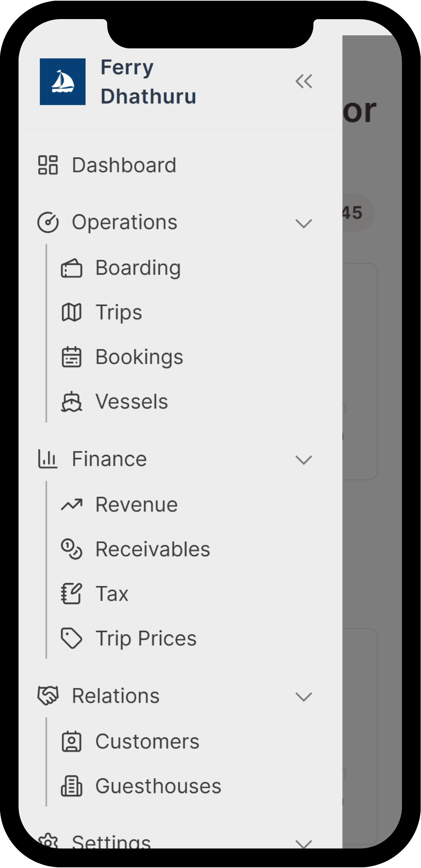Open the Bookings menu item
421x868 pixels.
[139, 357]
